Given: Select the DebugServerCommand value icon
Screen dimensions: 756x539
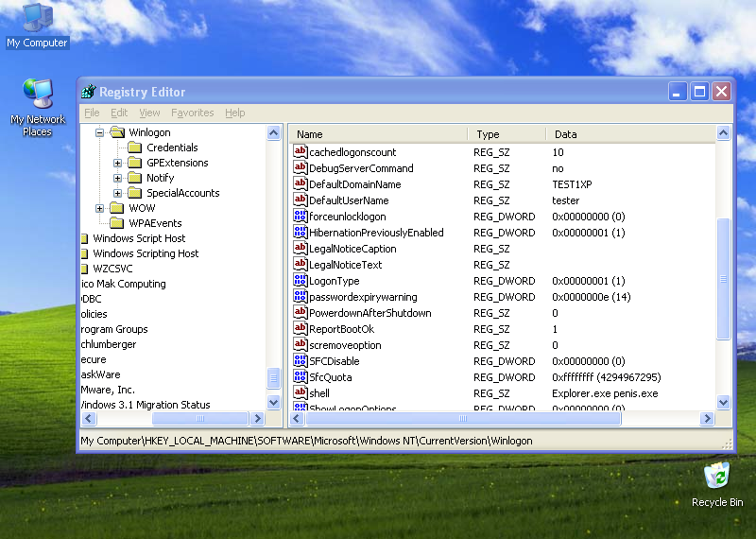Looking at the screenshot, I should click(300, 167).
